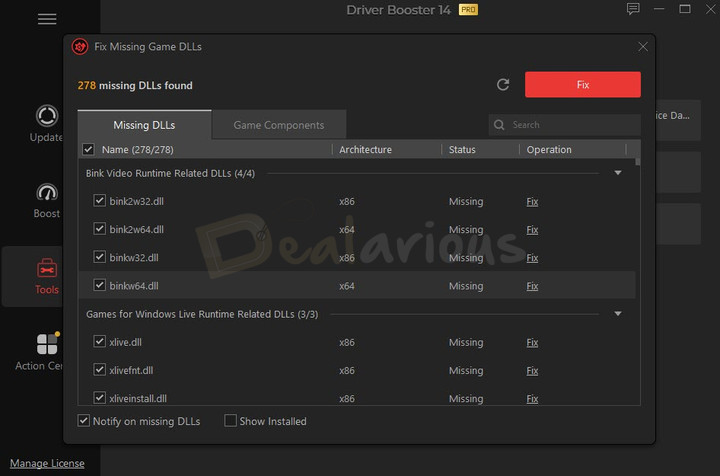
Task: Click Fix link for xlivefnt.dll
Action: point(532,370)
